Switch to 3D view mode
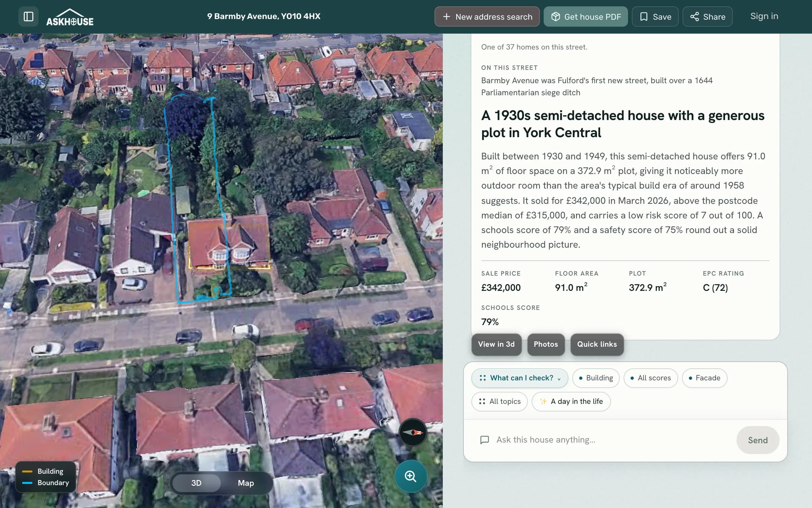 (x=196, y=483)
